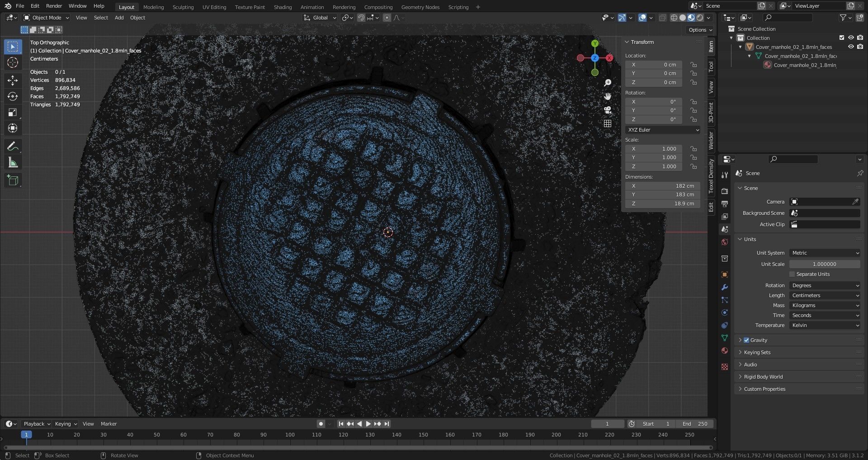Open the World properties tab icon
This screenshot has height=460, width=868.
pyautogui.click(x=725, y=242)
